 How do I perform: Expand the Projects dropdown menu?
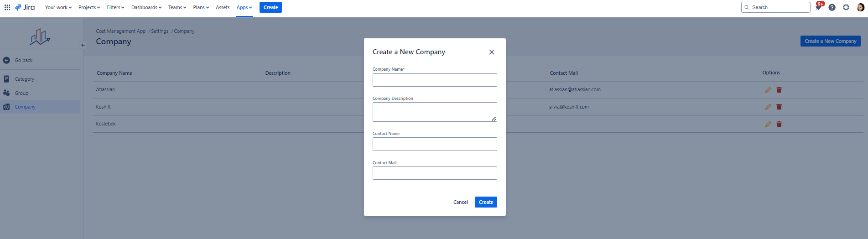(89, 7)
